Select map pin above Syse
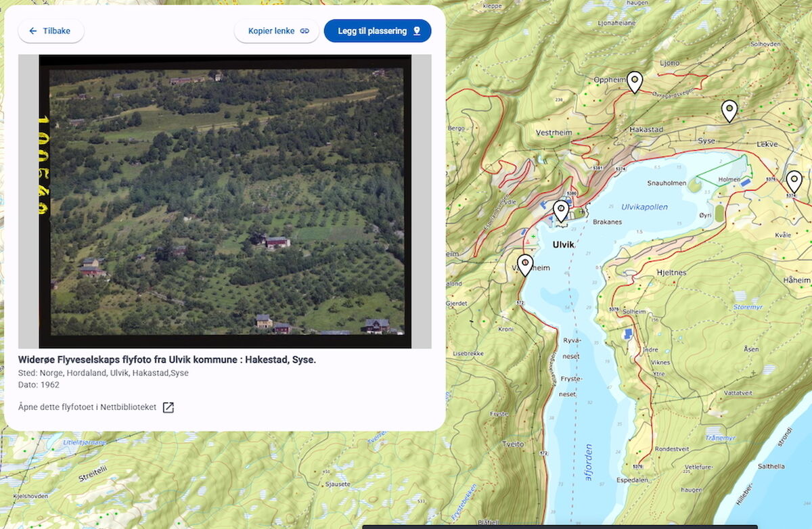The height and width of the screenshot is (529, 812). (729, 110)
